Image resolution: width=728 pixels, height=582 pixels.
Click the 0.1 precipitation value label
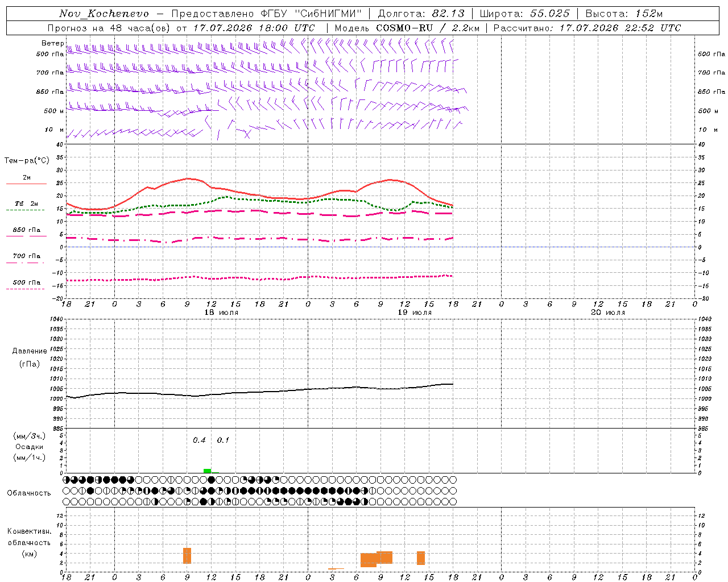(x=223, y=440)
